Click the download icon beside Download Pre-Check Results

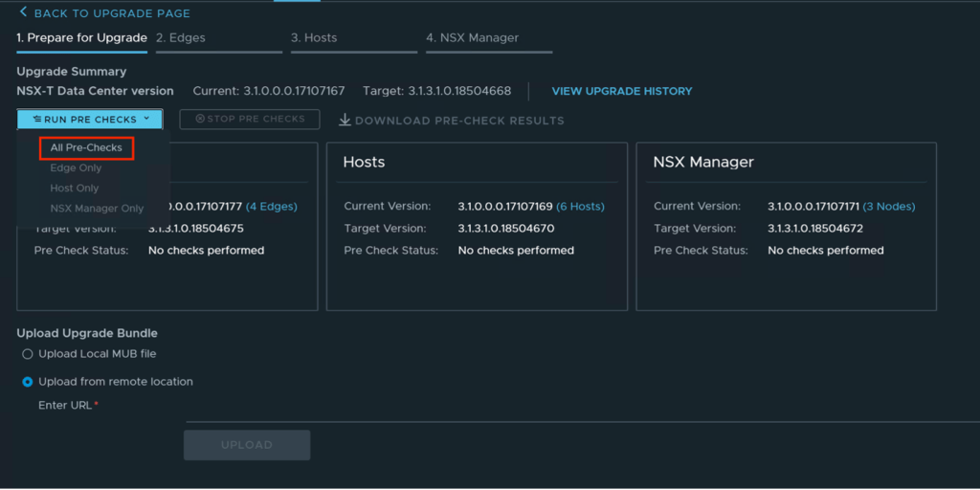[345, 120]
